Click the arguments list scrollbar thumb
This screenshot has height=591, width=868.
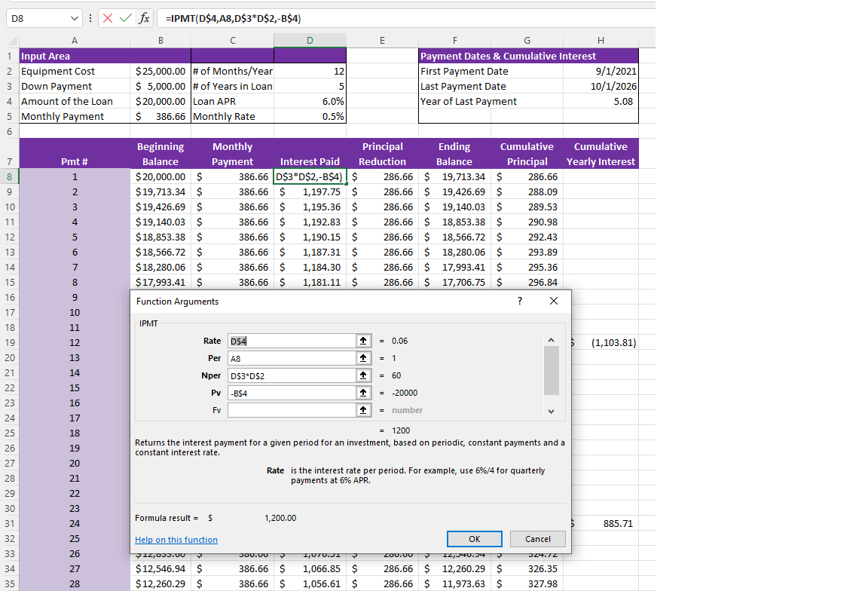pos(552,371)
